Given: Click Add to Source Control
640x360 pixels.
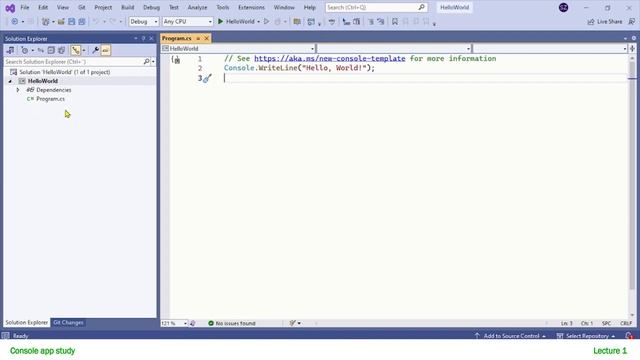Looking at the screenshot, I should (x=511, y=336).
